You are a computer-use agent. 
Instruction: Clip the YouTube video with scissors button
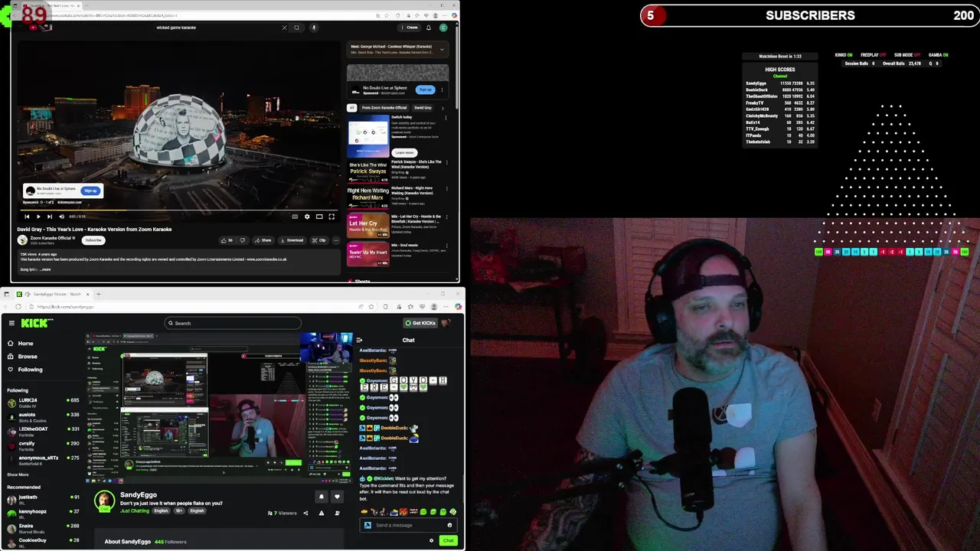319,240
